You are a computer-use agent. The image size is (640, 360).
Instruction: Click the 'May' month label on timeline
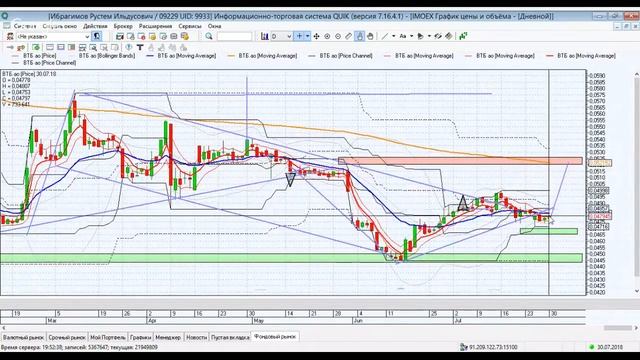258,321
